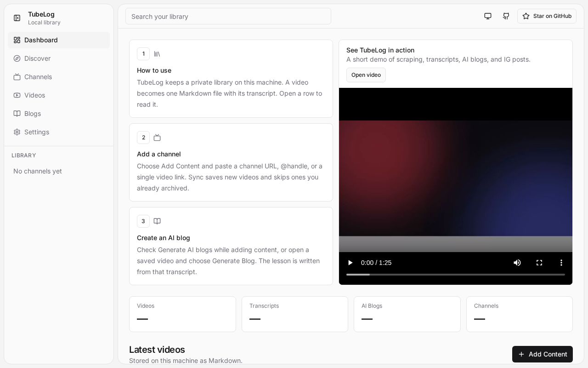Play the TubeLog demo video

351,263
